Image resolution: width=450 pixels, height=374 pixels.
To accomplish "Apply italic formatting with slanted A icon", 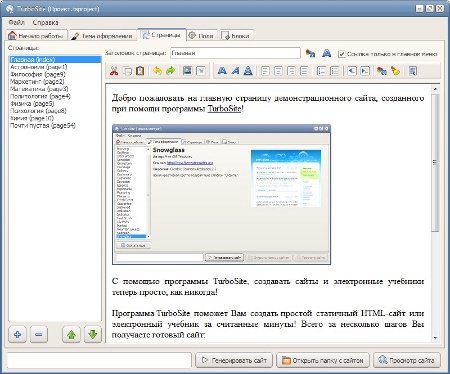I will [235, 71].
